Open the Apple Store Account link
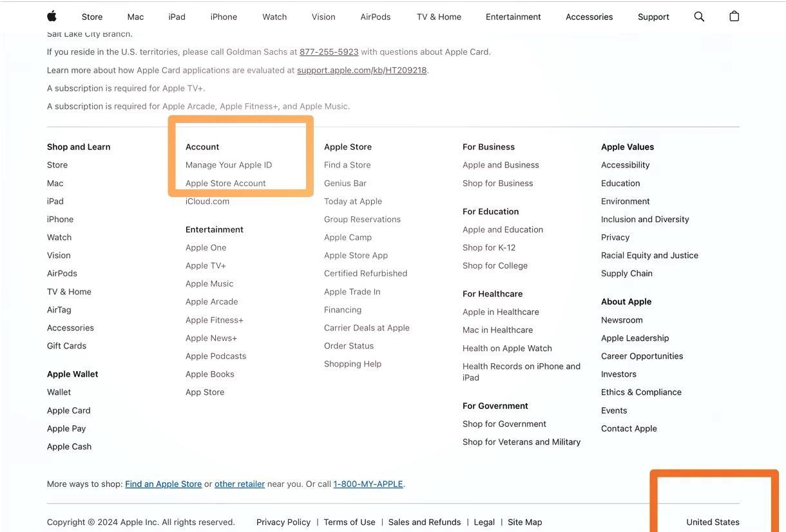Viewport: 786px width, 532px height. click(x=225, y=183)
